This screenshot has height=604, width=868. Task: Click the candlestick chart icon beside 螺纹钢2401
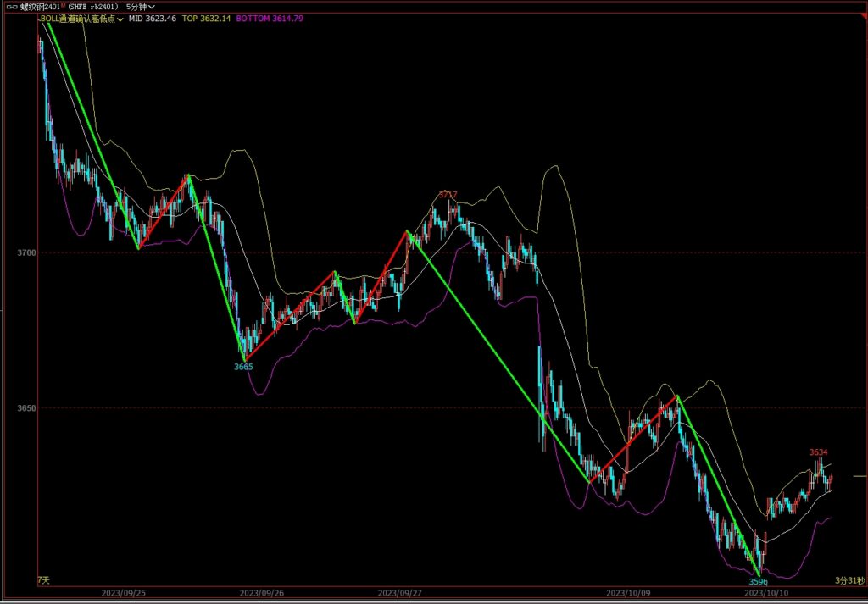(11, 5)
